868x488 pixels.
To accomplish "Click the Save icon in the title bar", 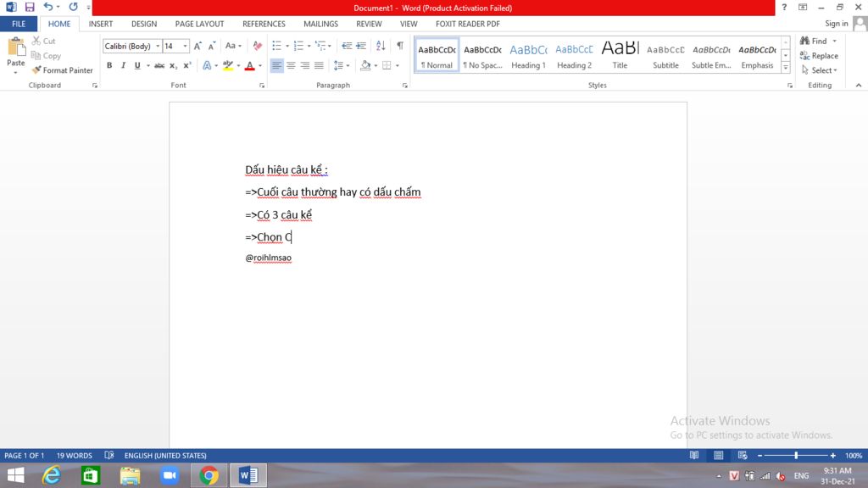I will pos(30,7).
